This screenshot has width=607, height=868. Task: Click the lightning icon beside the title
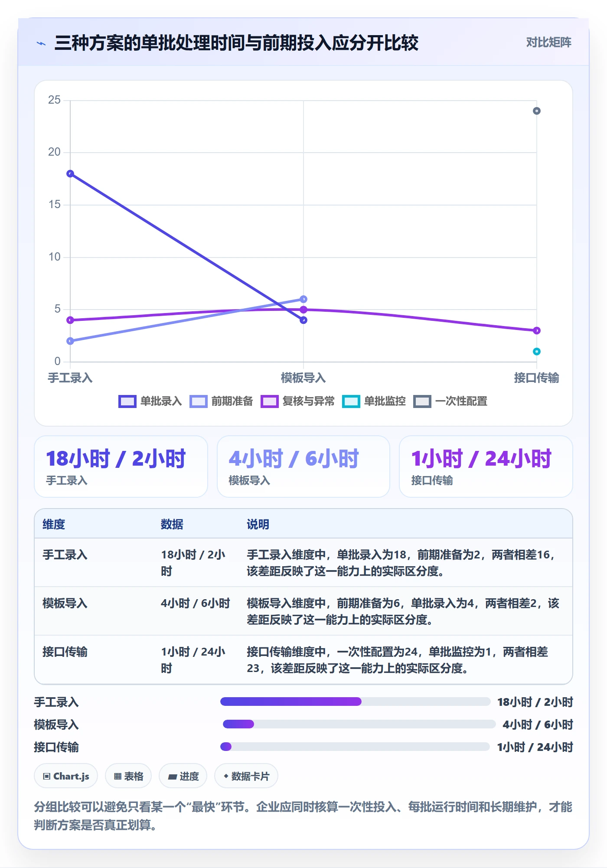click(x=41, y=43)
